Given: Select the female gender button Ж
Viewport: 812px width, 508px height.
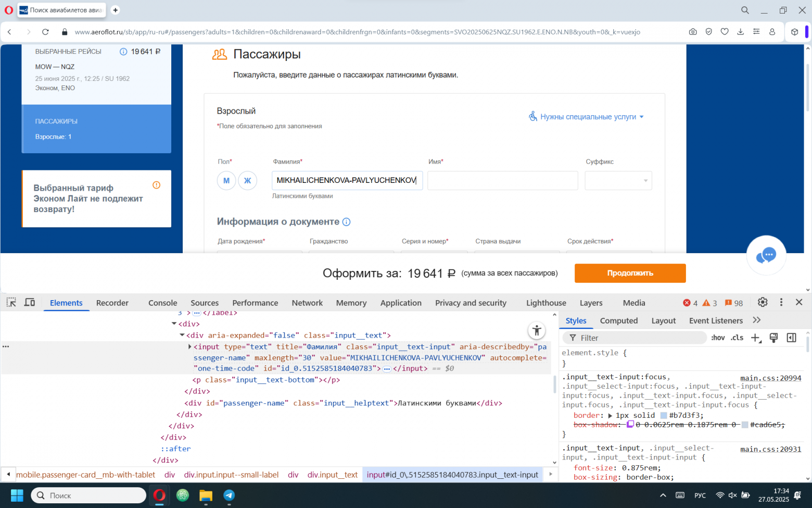Looking at the screenshot, I should [247, 180].
